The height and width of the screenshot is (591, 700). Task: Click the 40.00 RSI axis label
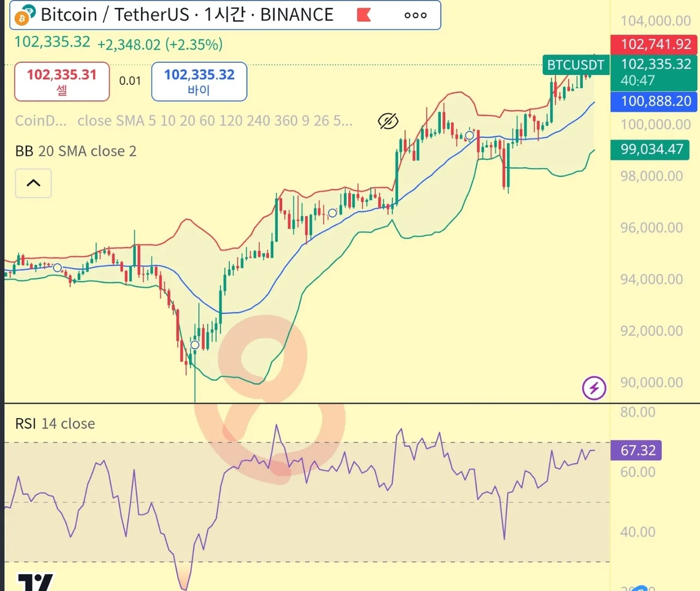[x=638, y=532]
